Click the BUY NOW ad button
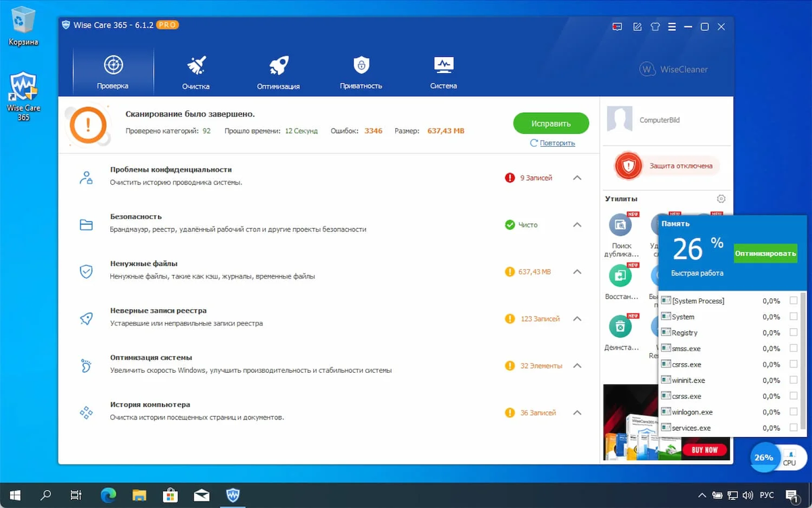 704,449
